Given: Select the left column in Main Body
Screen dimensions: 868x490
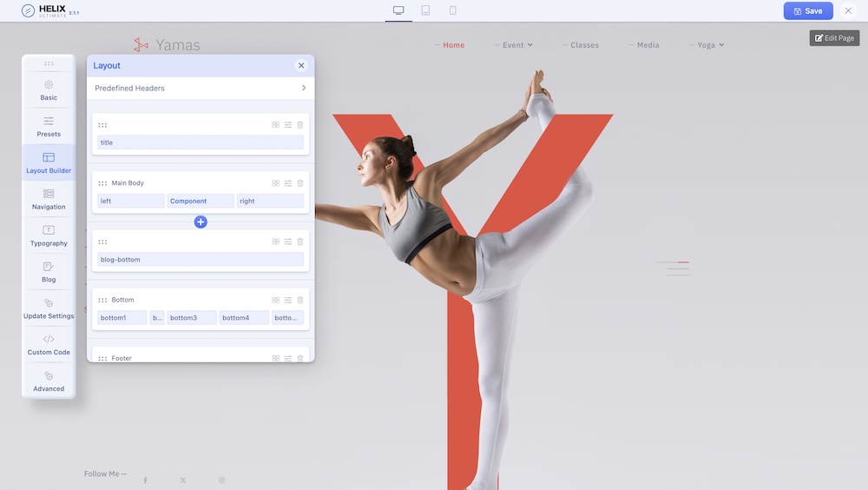Looking at the screenshot, I should pos(131,201).
